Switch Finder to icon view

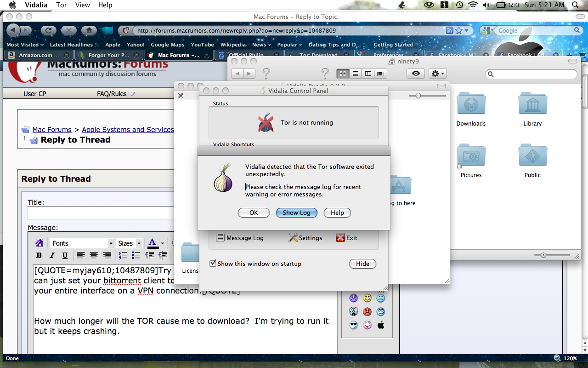click(343, 74)
